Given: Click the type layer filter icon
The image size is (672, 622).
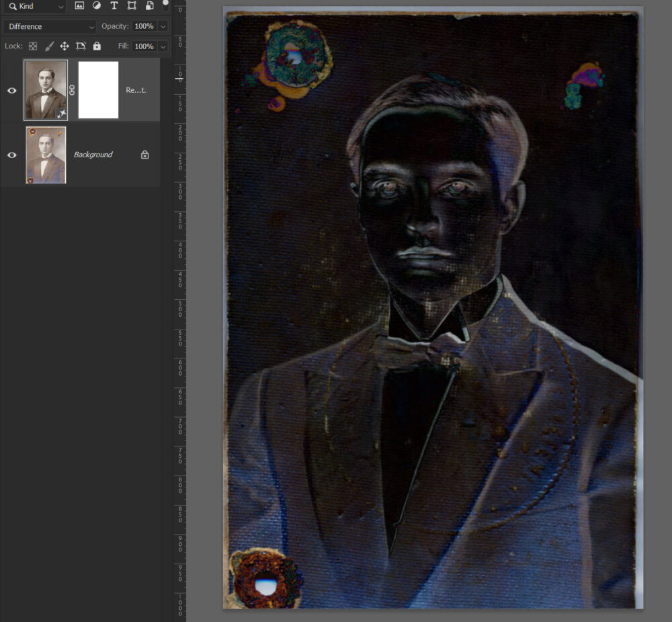Looking at the screenshot, I should [114, 6].
